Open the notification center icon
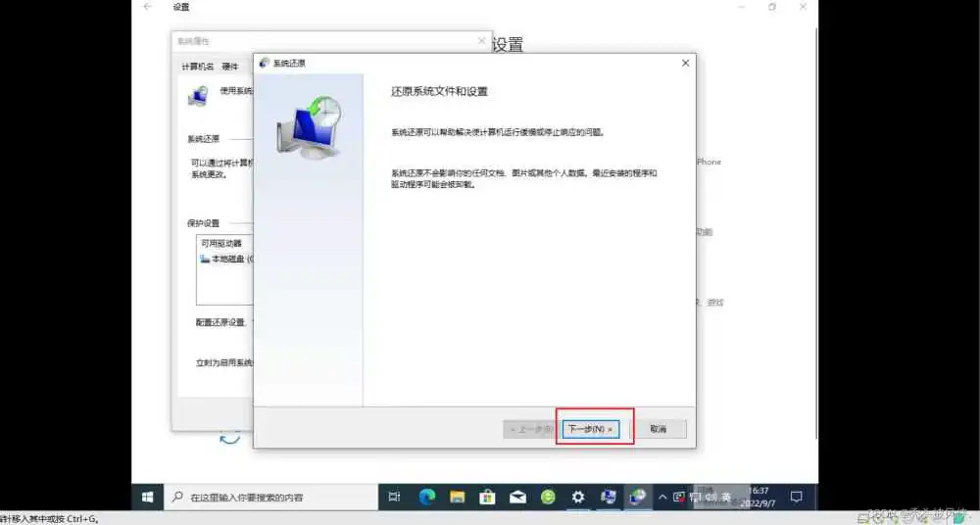Image resolution: width=980 pixels, height=525 pixels. coord(796,497)
